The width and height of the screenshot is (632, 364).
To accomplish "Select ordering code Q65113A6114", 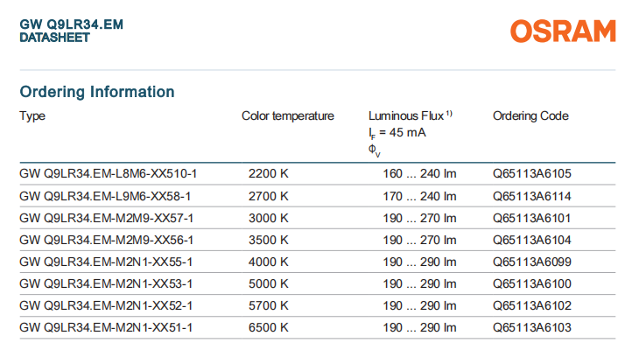I will pos(532,196).
